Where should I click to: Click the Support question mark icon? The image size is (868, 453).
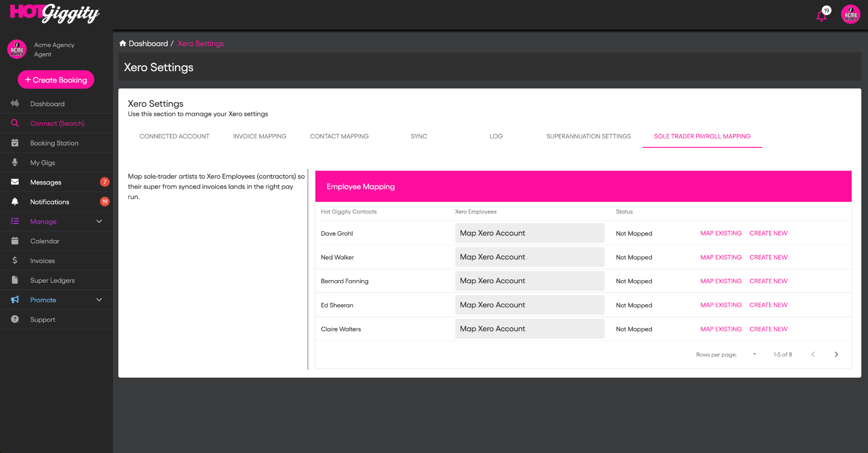pos(15,319)
